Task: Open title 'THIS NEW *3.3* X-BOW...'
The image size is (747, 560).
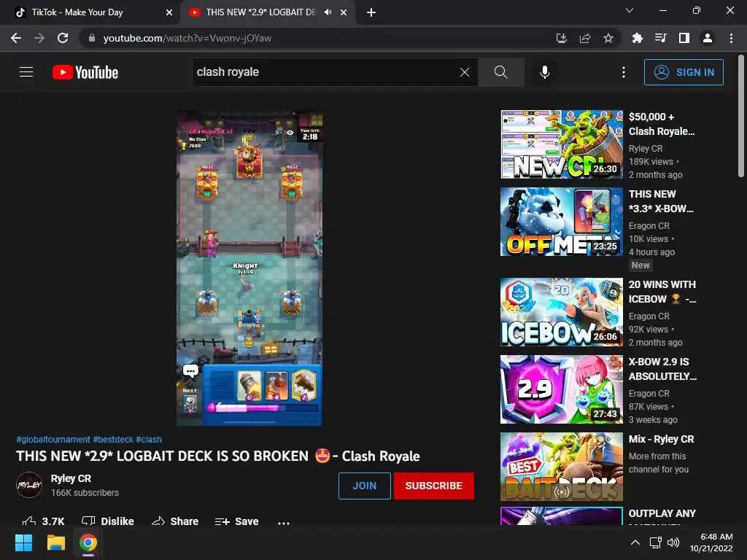Action: tap(661, 201)
